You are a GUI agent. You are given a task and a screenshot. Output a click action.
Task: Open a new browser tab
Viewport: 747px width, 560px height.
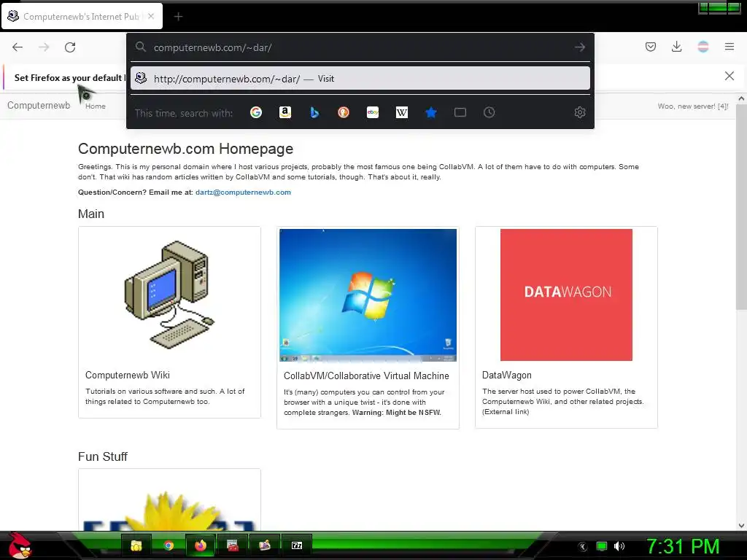[178, 17]
